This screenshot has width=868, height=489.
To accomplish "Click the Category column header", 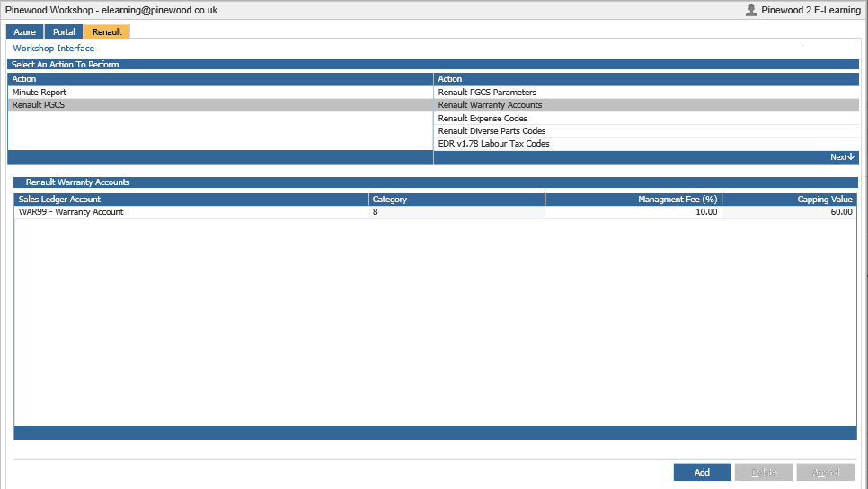I will pyautogui.click(x=456, y=200).
